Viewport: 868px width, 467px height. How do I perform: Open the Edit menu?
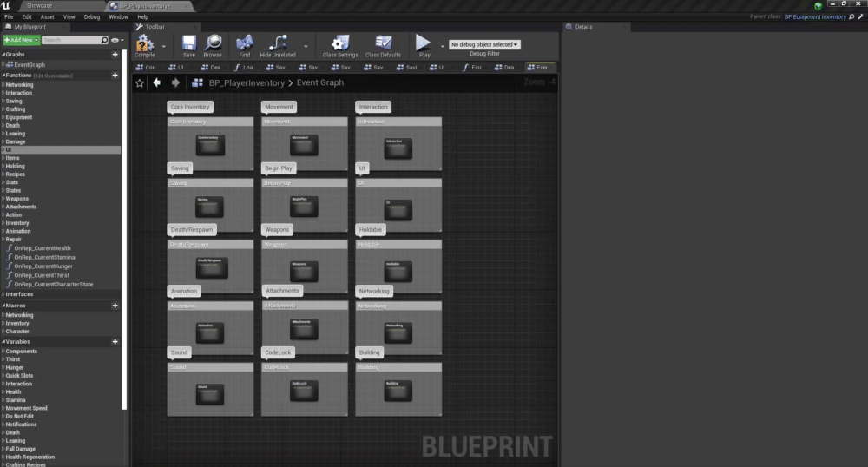coord(27,17)
